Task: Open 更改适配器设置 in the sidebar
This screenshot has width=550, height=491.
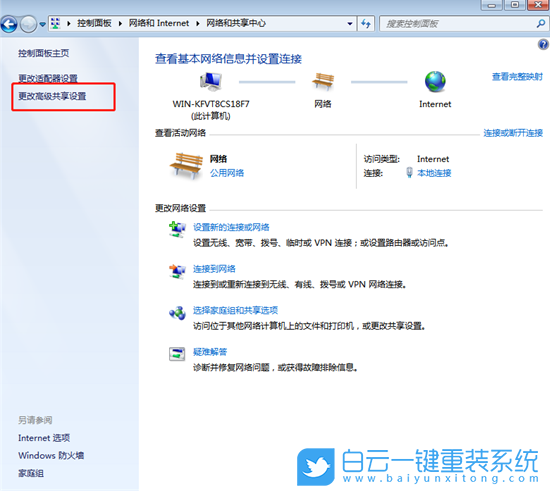Action: click(48, 78)
